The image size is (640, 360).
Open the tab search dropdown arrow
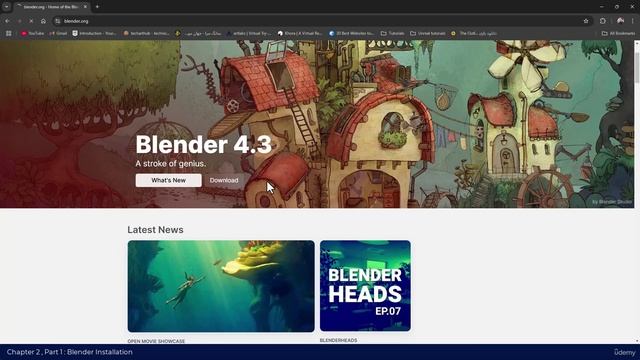pos(7,7)
